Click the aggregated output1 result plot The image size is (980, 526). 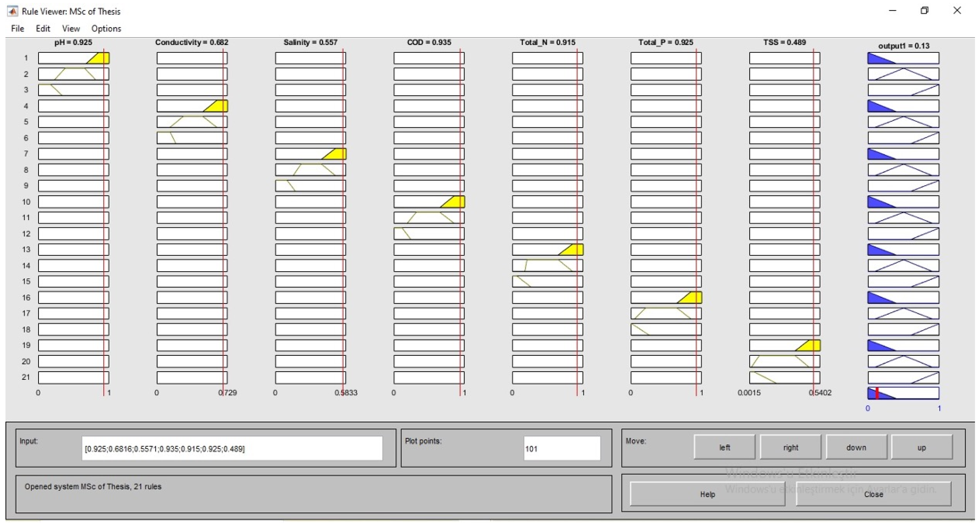click(903, 393)
